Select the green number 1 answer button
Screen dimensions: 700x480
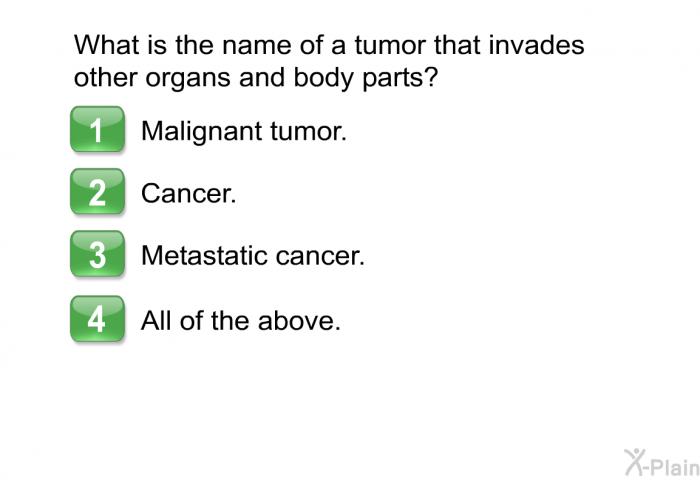[x=97, y=129]
